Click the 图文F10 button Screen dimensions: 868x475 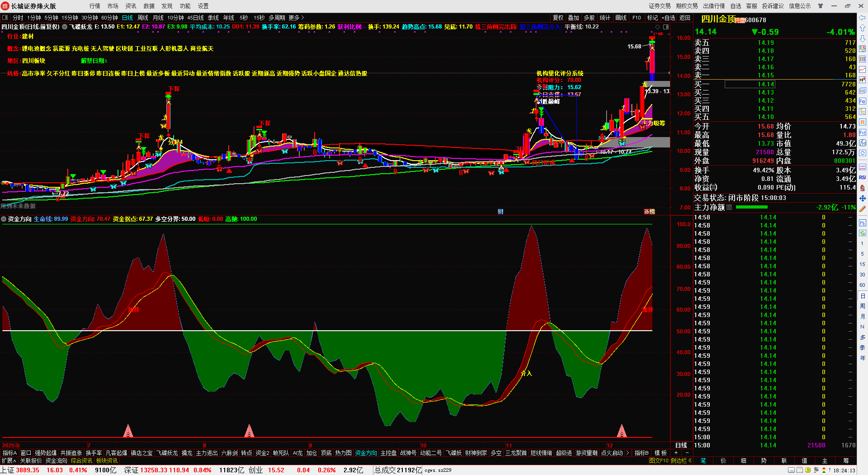659,461
